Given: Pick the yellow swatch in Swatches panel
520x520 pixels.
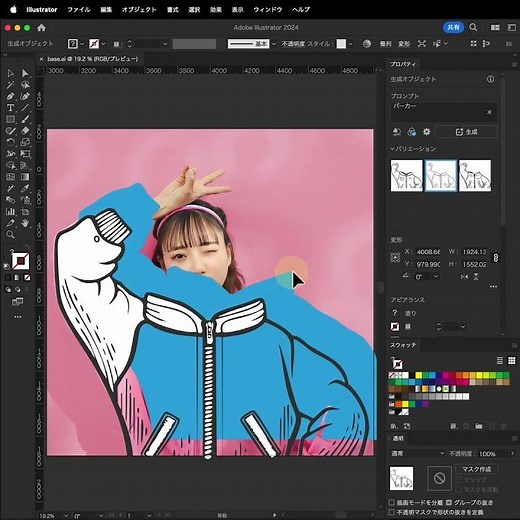Looking at the screenshot, I should 419,375.
